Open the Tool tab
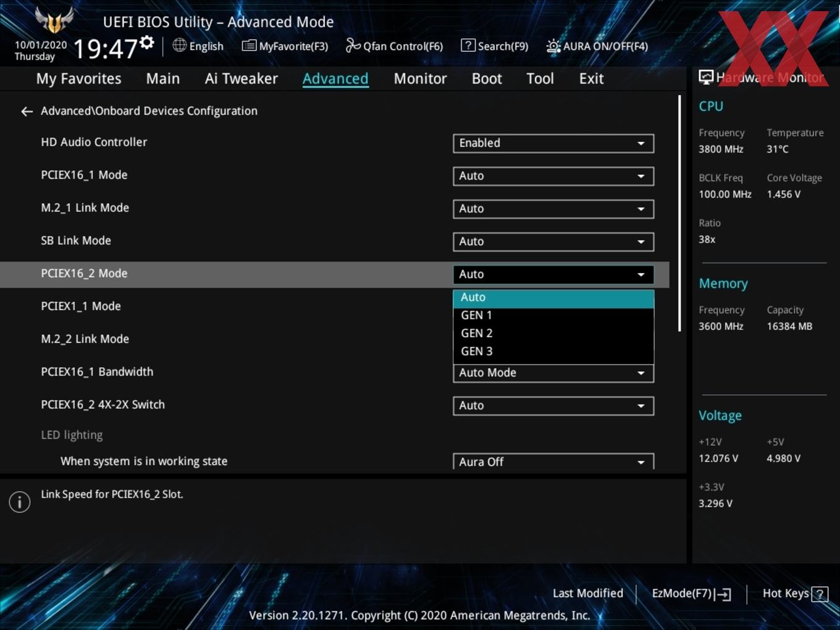This screenshot has height=630, width=840. [x=540, y=78]
